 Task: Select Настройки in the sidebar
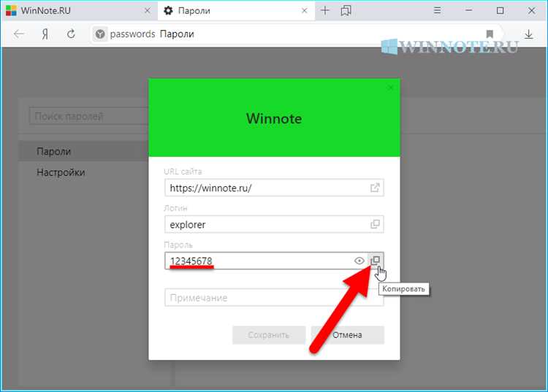pos(61,172)
